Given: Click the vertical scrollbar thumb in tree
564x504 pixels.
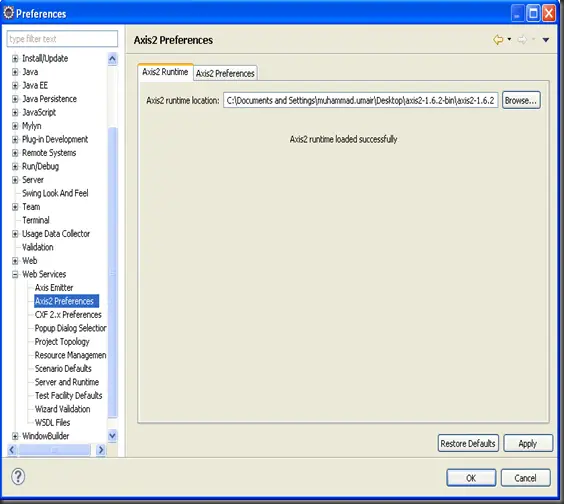Looking at the screenshot, I should 113,273.
